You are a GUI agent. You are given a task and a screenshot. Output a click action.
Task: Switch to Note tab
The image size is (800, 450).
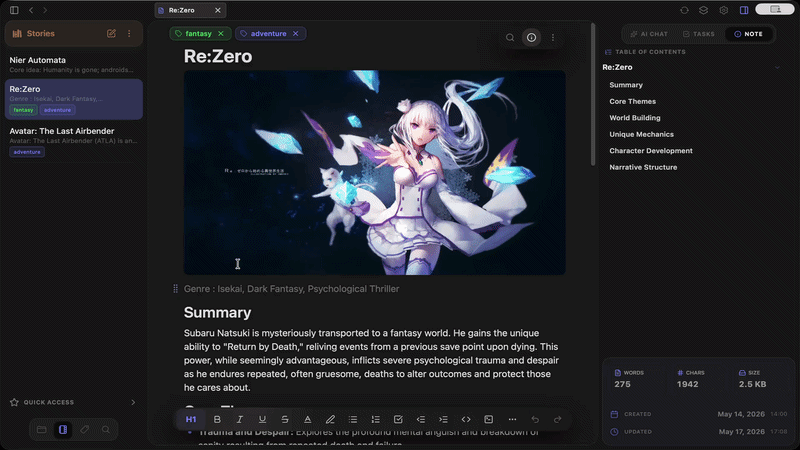pos(748,34)
